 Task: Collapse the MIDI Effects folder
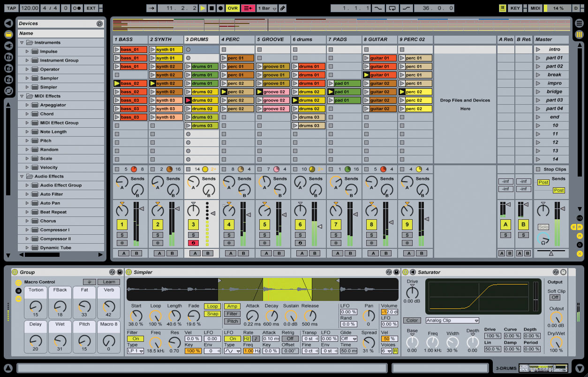(x=22, y=96)
